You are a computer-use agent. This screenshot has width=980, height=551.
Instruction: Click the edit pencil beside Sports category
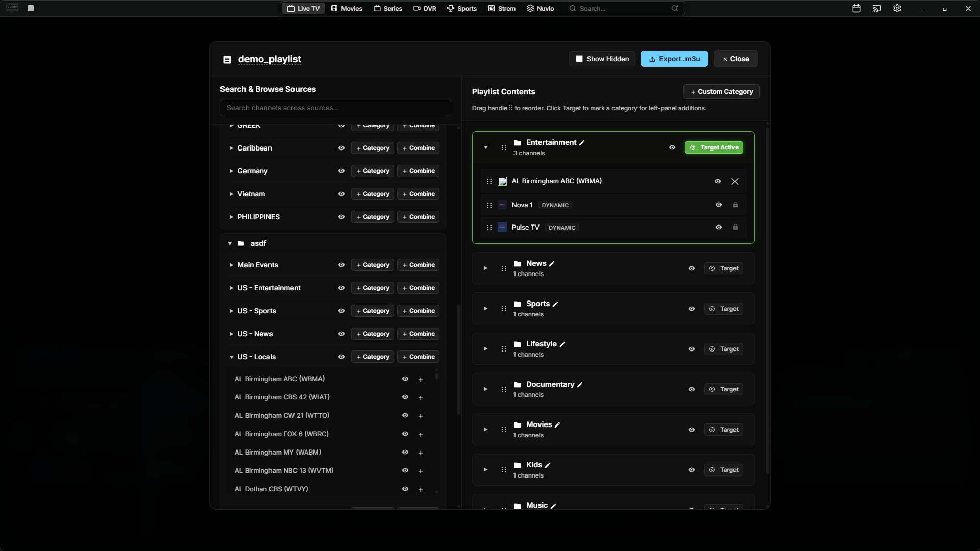click(555, 304)
